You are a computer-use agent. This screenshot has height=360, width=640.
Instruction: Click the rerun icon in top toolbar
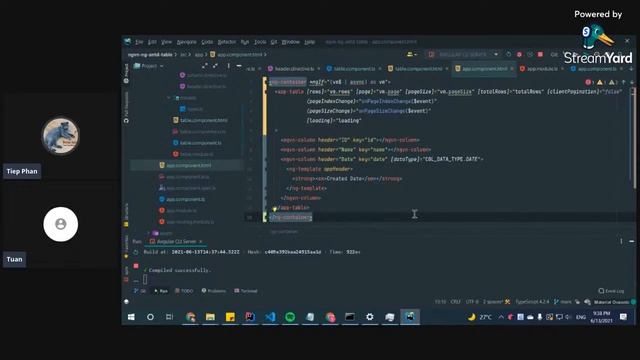509,54
